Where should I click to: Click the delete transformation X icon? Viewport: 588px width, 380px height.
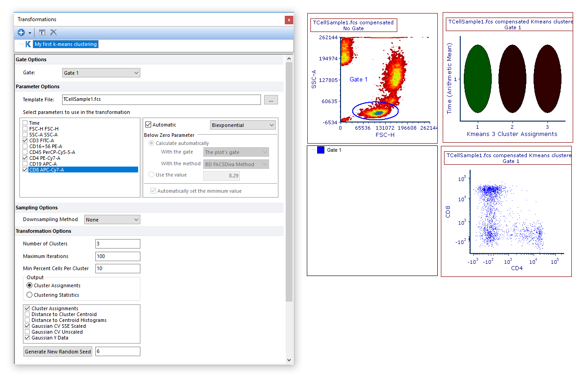54,32
